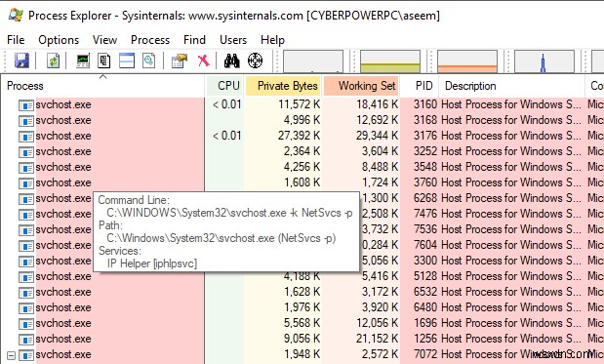Click PID value 6268

[x=425, y=198]
